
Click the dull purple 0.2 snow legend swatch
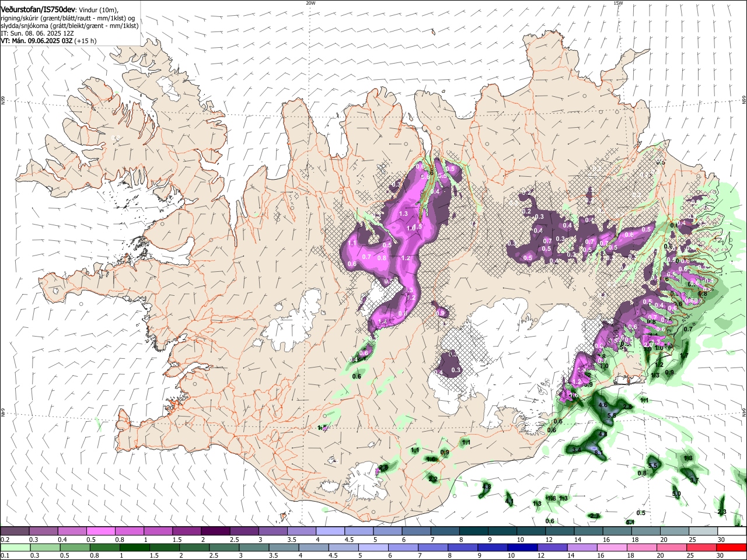15,531
